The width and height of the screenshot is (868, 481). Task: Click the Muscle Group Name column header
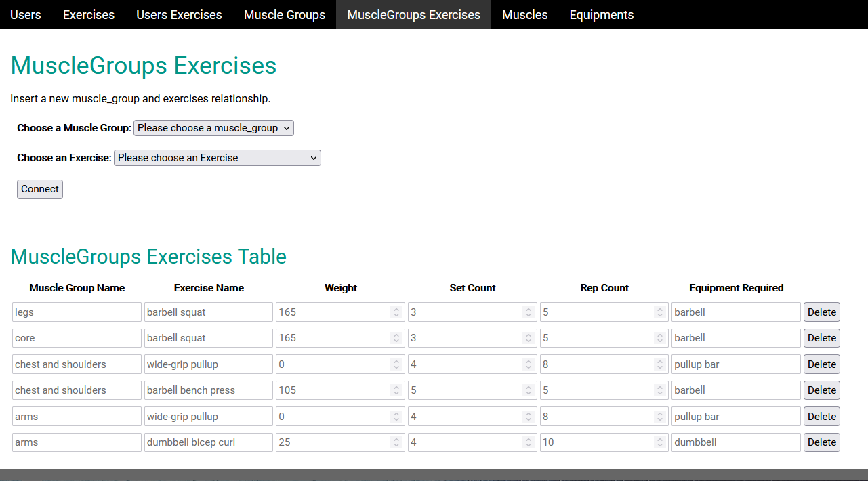[x=77, y=288]
